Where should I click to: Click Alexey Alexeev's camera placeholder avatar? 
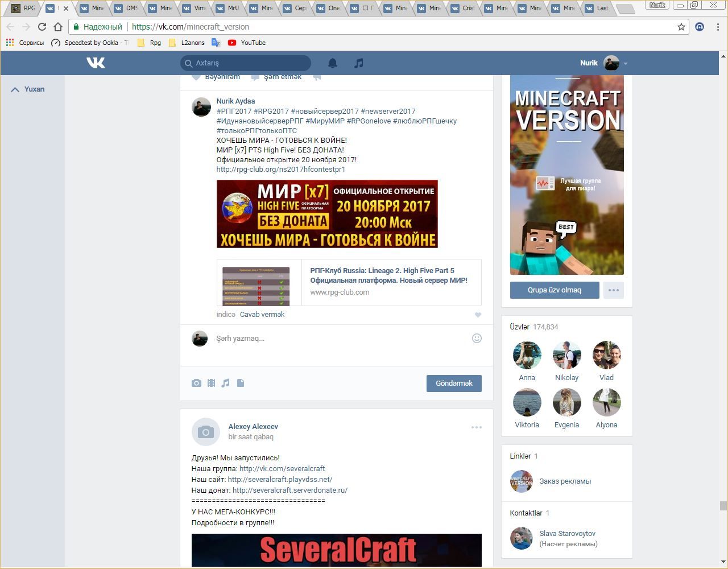[206, 432]
